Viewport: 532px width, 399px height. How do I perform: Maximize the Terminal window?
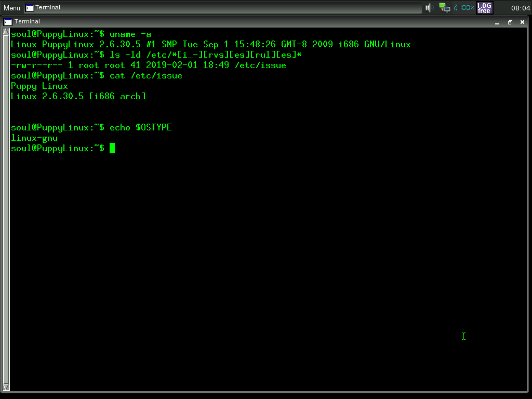pos(510,22)
